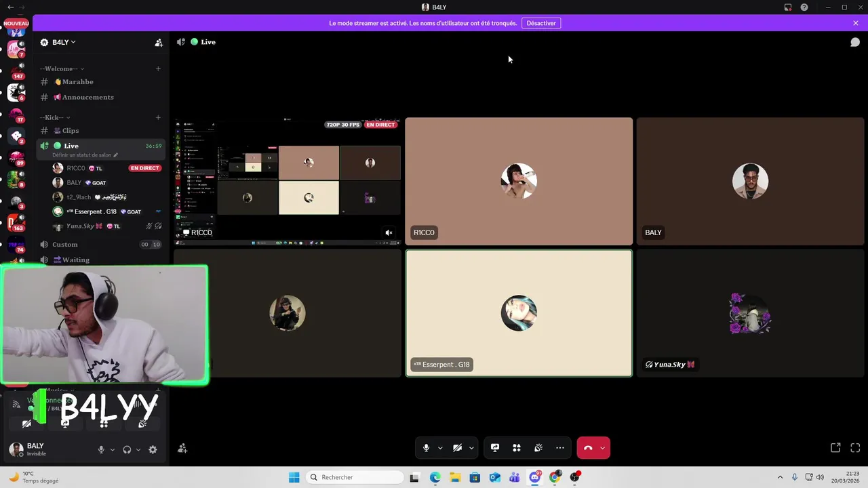Image resolution: width=868 pixels, height=488 pixels.
Task: Select BALY GOAT in voice member list
Action: (x=106, y=182)
